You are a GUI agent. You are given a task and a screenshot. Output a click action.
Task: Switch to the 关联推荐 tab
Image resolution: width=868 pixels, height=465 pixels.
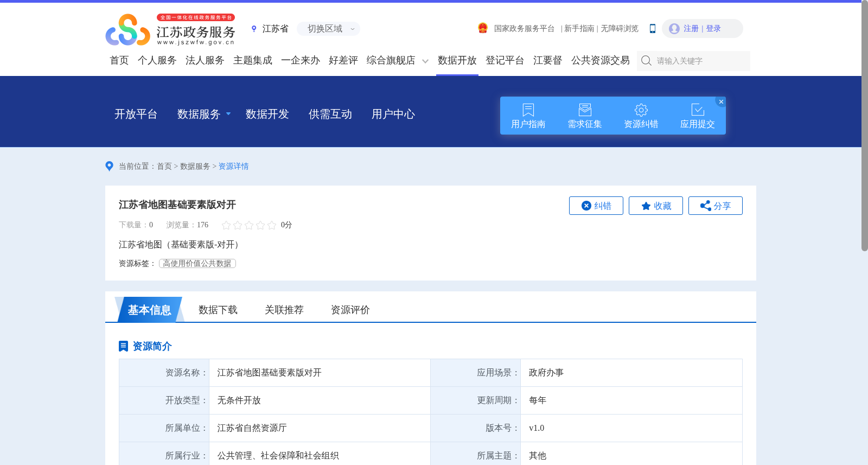coord(284,310)
